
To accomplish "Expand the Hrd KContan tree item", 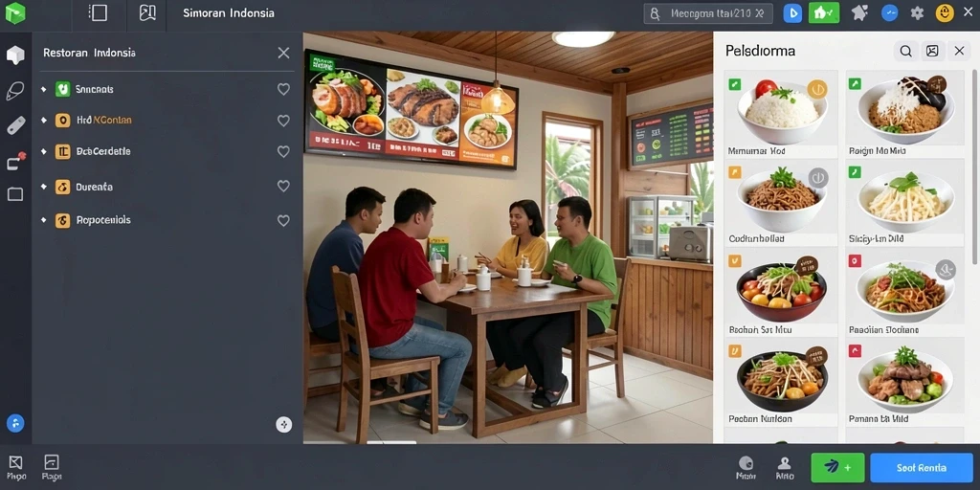I will [43, 120].
